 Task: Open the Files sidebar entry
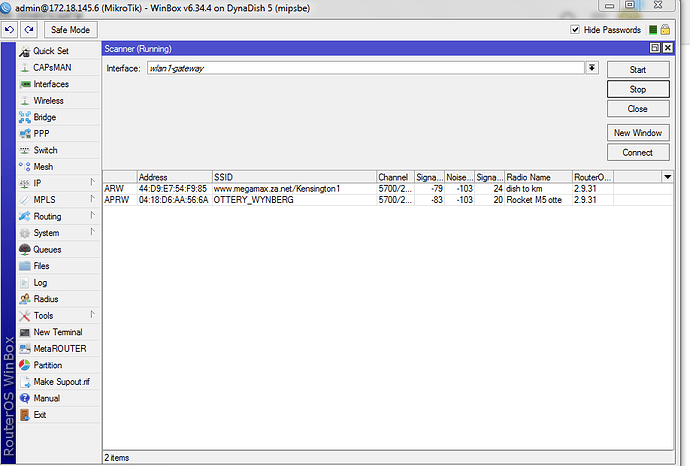tap(41, 266)
